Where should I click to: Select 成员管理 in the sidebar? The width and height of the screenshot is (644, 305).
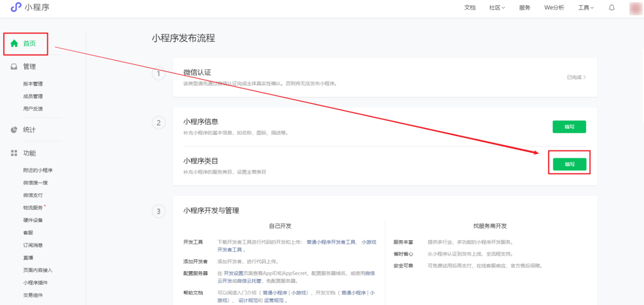33,96
